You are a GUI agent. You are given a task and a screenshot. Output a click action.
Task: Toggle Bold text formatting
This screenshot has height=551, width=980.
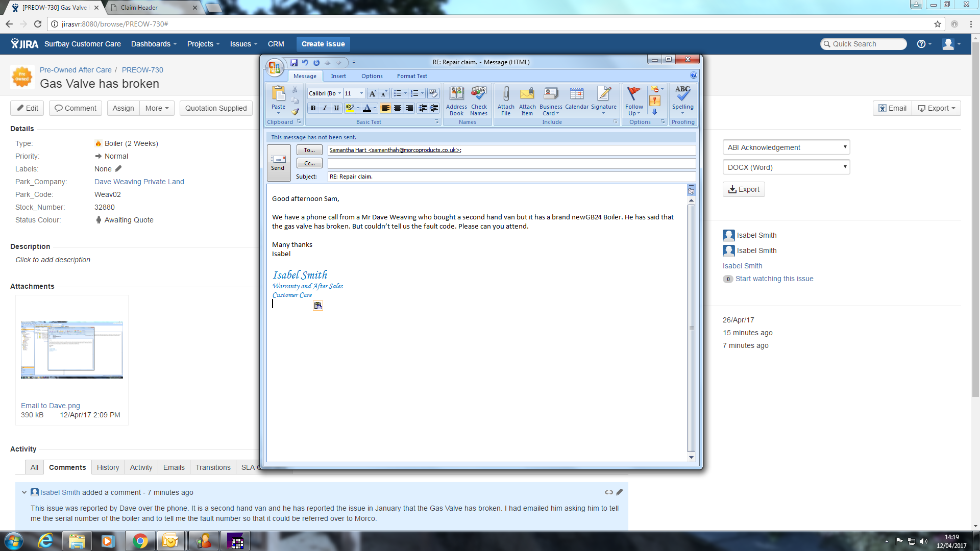pos(313,108)
